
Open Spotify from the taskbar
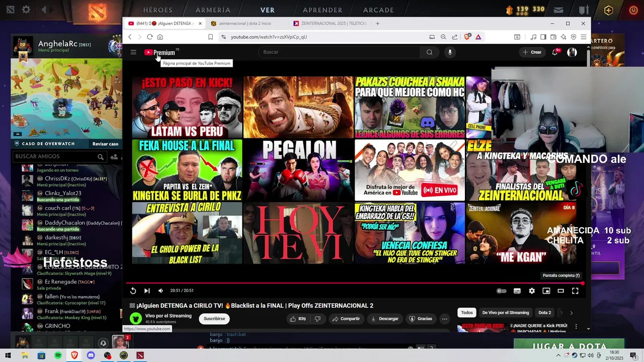tap(58, 355)
